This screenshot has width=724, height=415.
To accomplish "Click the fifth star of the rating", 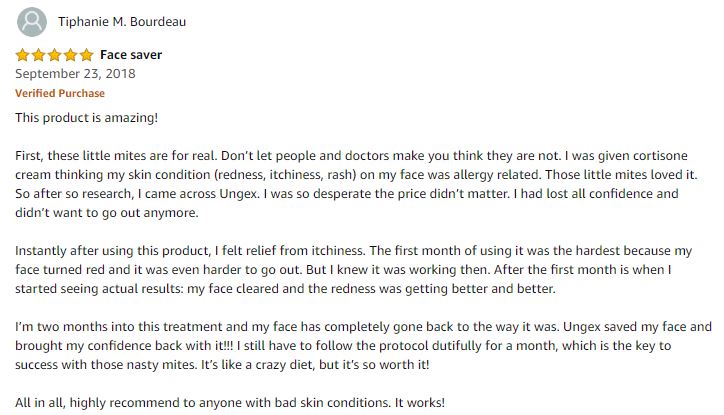I will [x=86, y=55].
